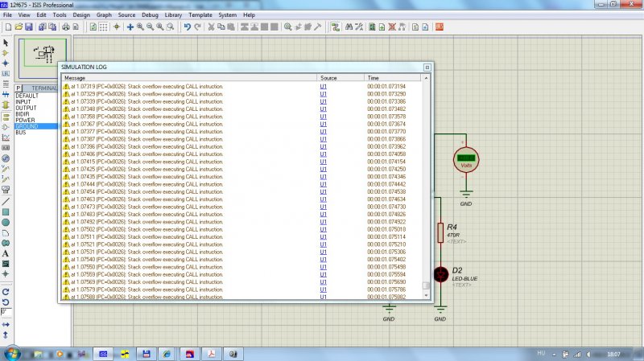644x361 pixels.
Task: Click the Open design folder icon
Action: click(x=18, y=27)
